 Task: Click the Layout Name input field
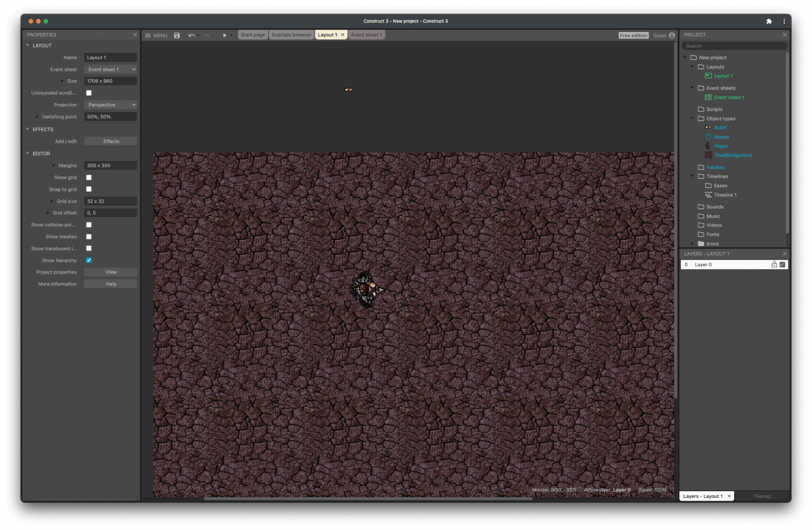point(110,57)
